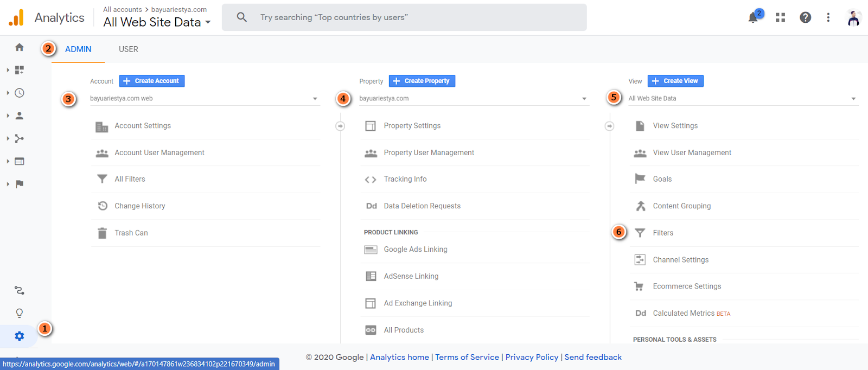Click the Analytics search field
The image size is (868, 370).
click(404, 17)
